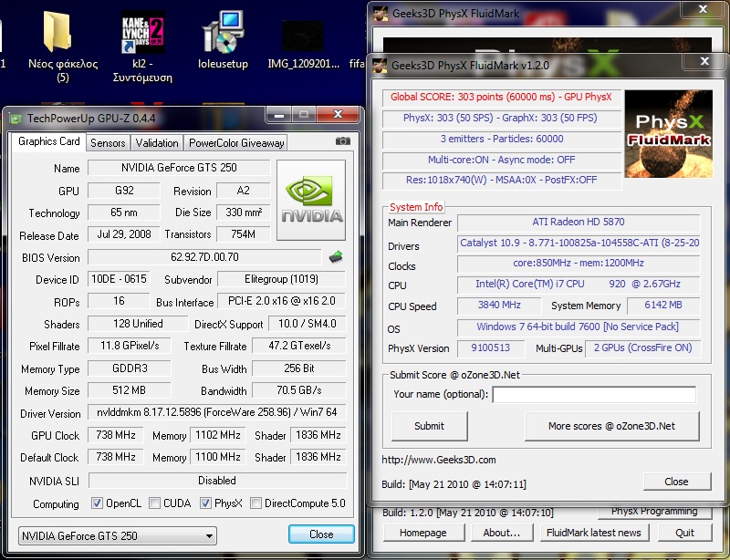Switch to the Validation tab
Image resolution: width=730 pixels, height=560 pixels.
pos(157,143)
